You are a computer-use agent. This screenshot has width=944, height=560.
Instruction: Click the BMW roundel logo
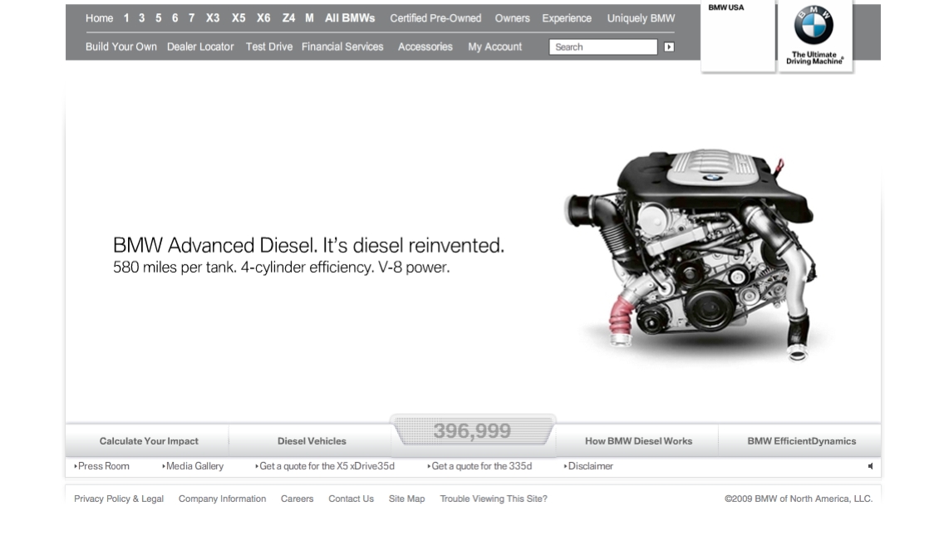tap(814, 25)
